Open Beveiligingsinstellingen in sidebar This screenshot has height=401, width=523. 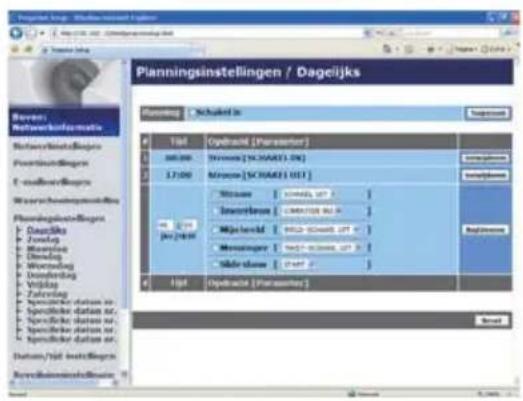click(x=64, y=375)
